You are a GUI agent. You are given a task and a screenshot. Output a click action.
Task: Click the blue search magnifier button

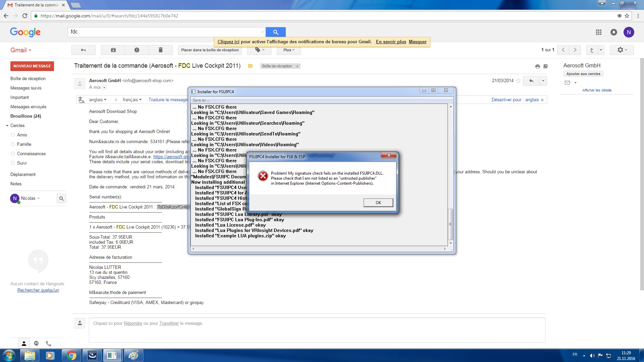tap(275, 32)
